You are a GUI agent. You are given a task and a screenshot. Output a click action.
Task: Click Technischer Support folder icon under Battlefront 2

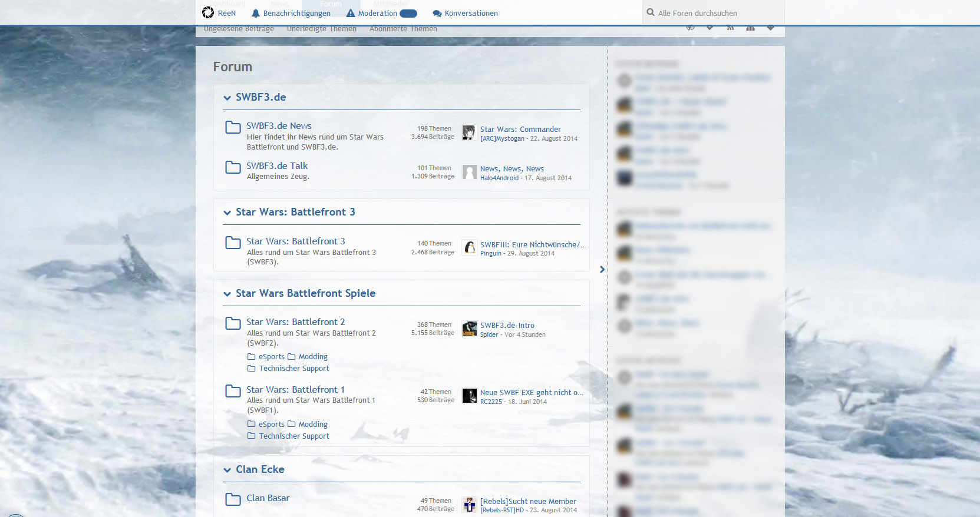click(252, 369)
